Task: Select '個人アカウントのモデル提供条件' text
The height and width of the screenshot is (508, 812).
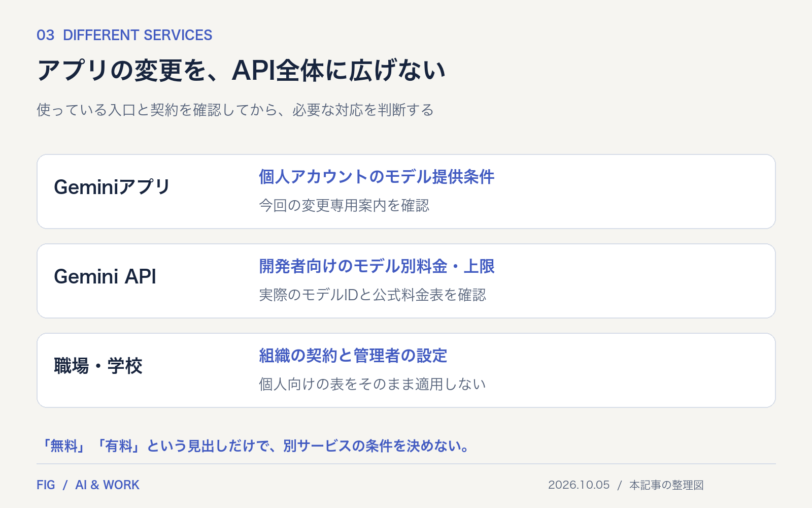Action: [377, 177]
